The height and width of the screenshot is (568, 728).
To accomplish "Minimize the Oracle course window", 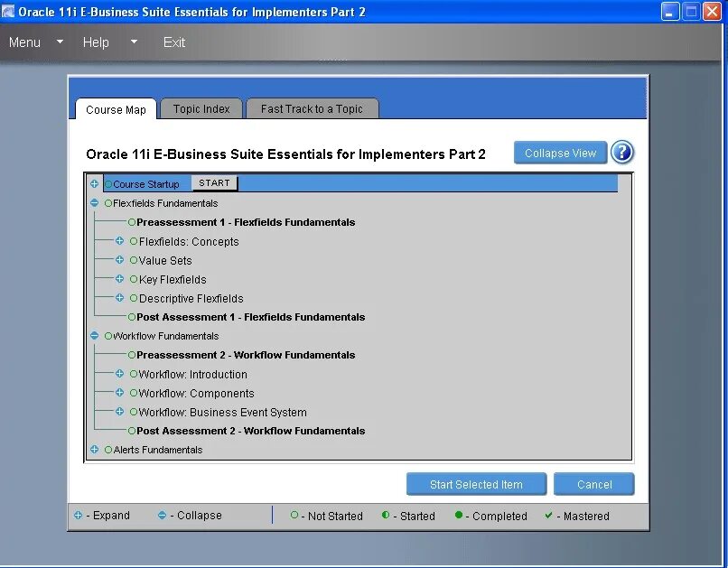I will (669, 11).
